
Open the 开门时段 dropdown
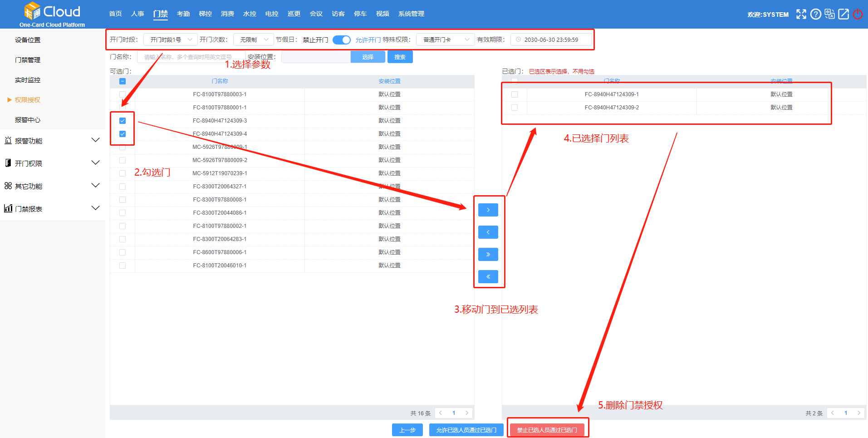click(x=170, y=40)
